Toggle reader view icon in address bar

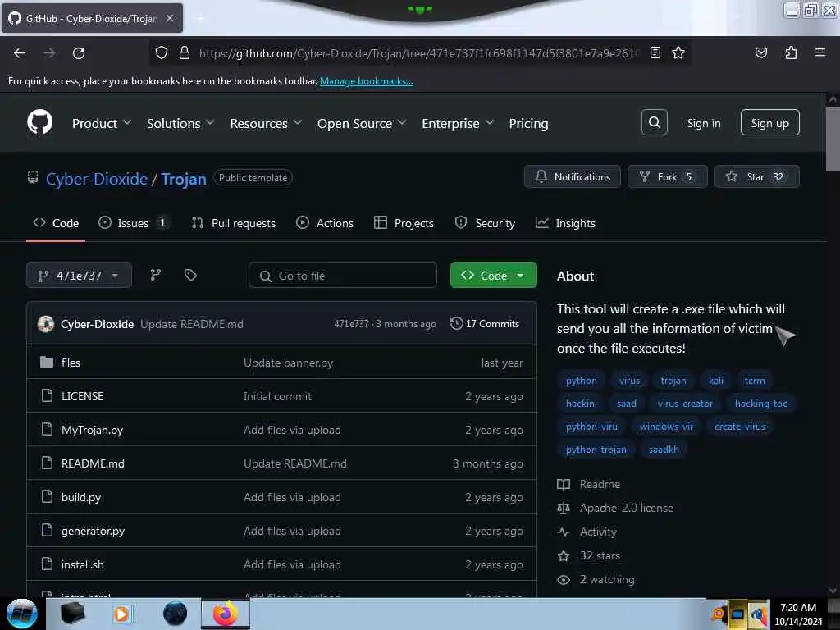(x=655, y=52)
